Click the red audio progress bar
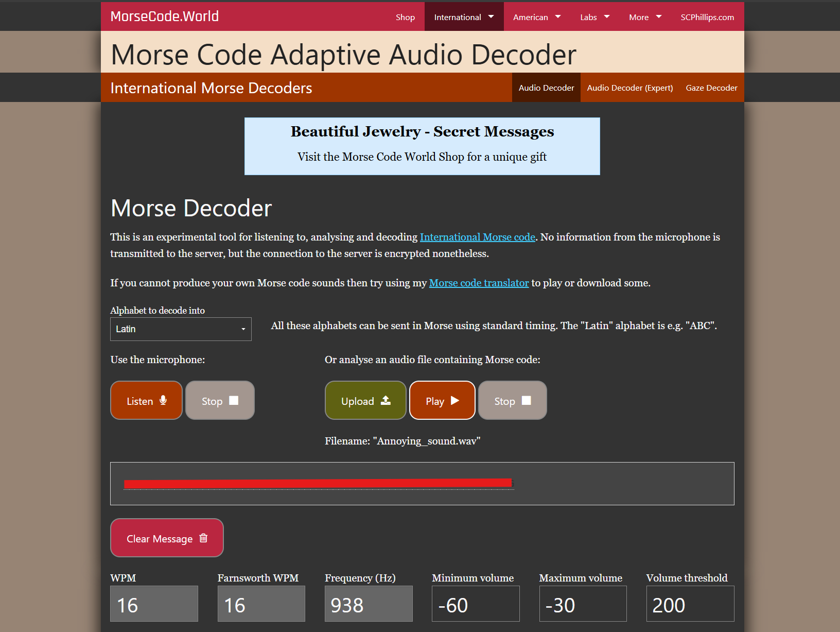840x632 pixels. pos(318,483)
